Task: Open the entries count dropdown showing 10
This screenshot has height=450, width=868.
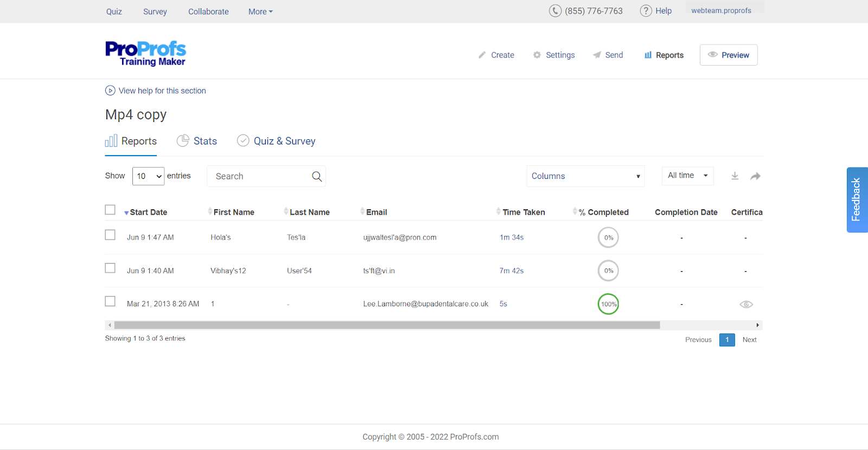Action: point(148,176)
